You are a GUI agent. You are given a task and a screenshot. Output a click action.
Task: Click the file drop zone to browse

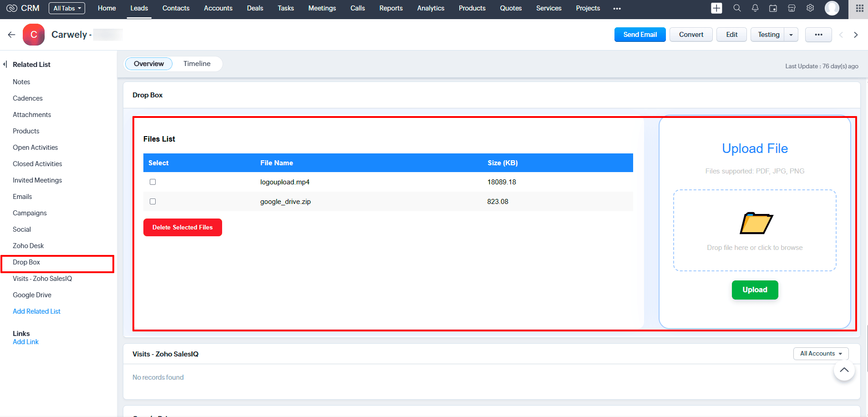pyautogui.click(x=755, y=230)
